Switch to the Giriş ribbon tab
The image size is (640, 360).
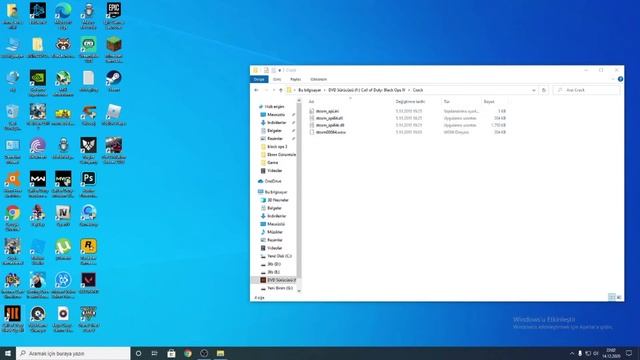click(x=277, y=79)
